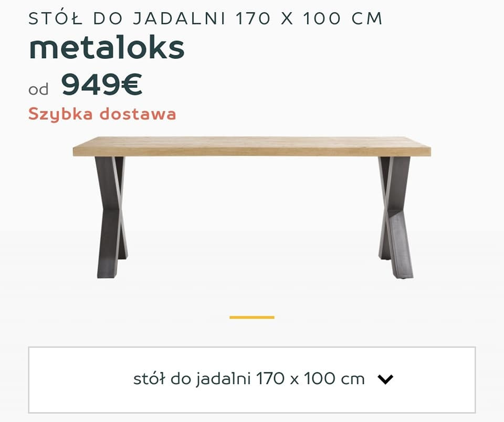Click '170 X 100 CM' in the heading
Screen dimensions: 504x422
(x=309, y=18)
